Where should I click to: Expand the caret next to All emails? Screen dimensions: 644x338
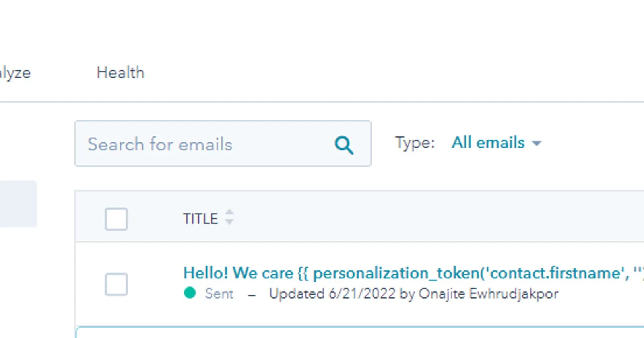(x=537, y=143)
